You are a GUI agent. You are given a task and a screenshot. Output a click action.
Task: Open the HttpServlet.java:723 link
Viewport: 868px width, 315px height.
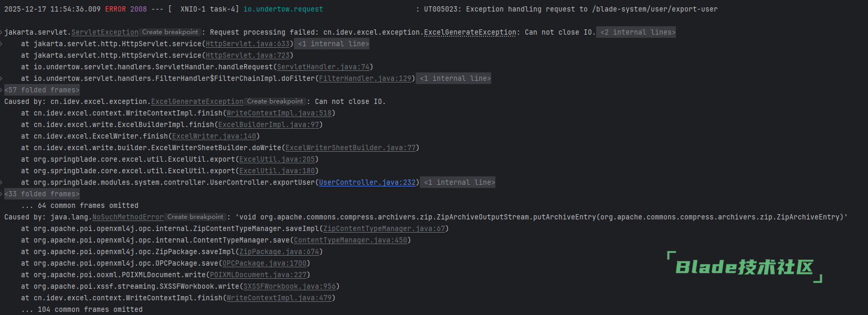(x=248, y=56)
